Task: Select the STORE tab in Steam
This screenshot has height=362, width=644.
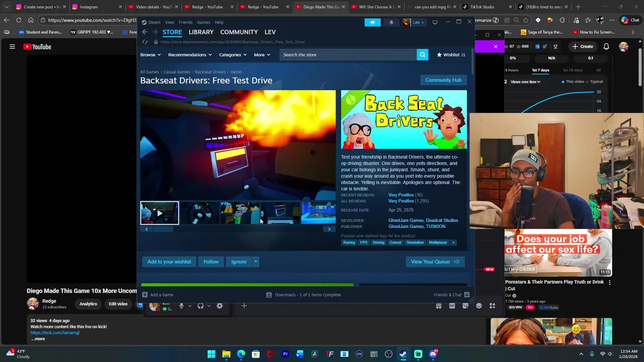Action: (x=172, y=32)
